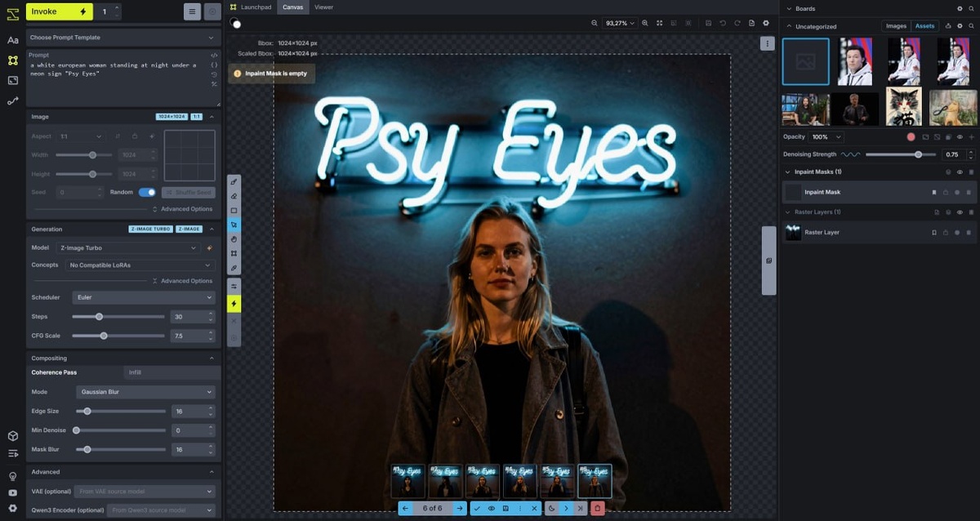Click the Raster Layer entry

point(878,233)
